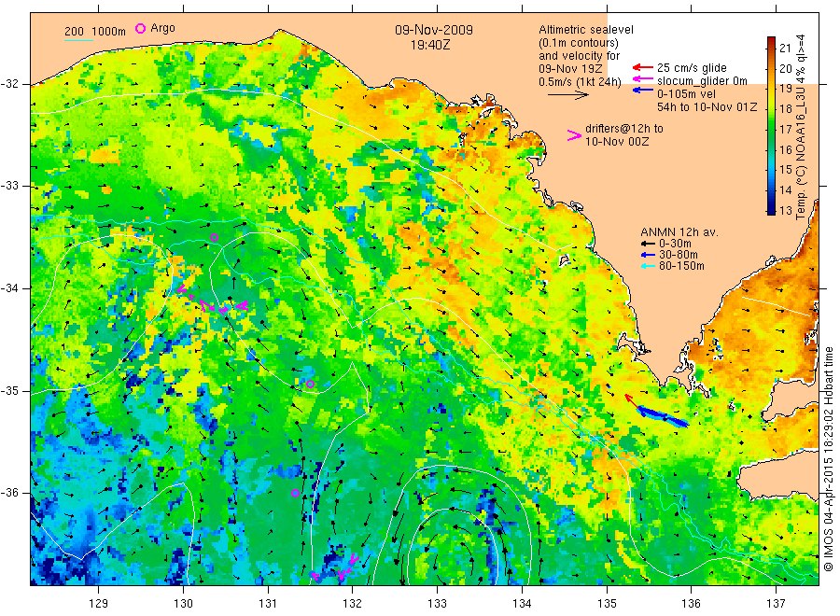Click the longitude label 129
This screenshot has height=616, width=840.
point(99,604)
